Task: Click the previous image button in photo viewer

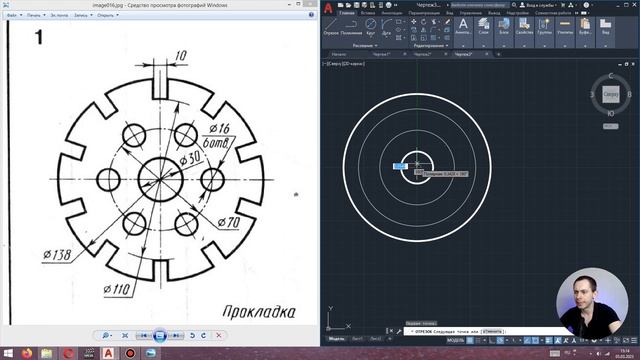Action: [144, 336]
